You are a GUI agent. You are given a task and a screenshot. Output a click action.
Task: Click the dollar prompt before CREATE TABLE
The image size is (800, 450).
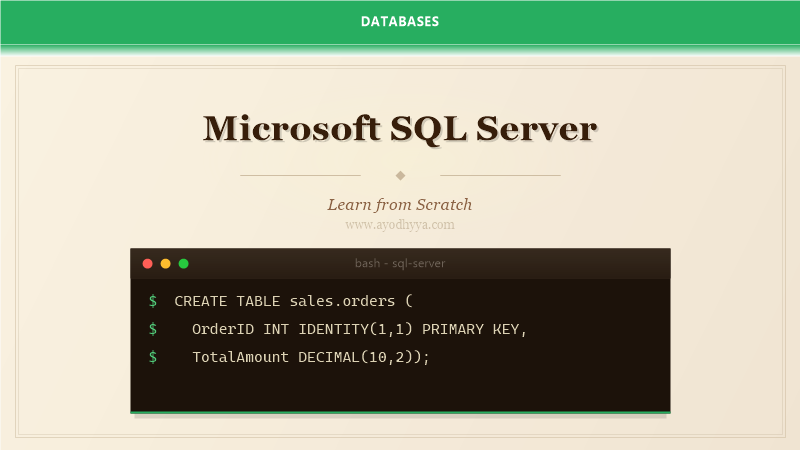153,301
